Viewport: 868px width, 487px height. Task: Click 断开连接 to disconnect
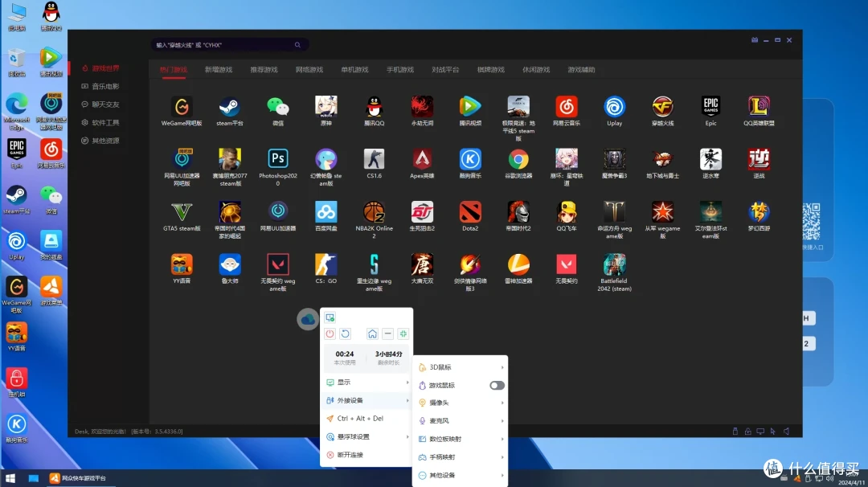point(367,455)
